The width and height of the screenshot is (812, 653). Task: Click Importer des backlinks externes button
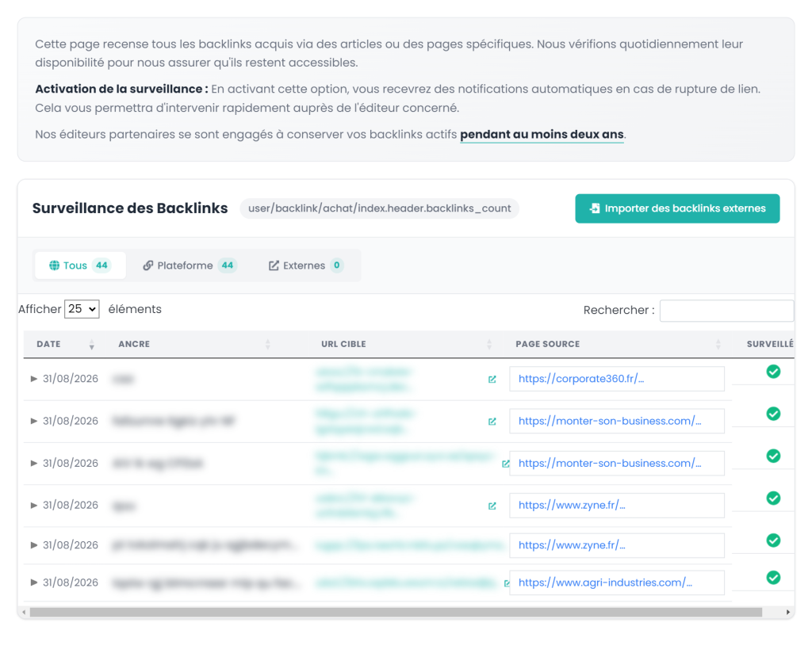(x=677, y=208)
